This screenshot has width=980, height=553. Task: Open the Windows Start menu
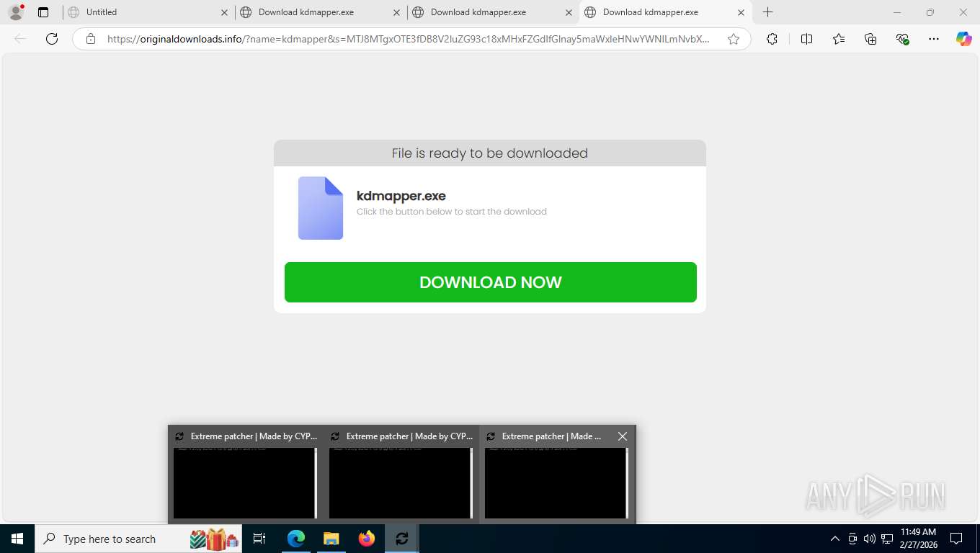17,539
